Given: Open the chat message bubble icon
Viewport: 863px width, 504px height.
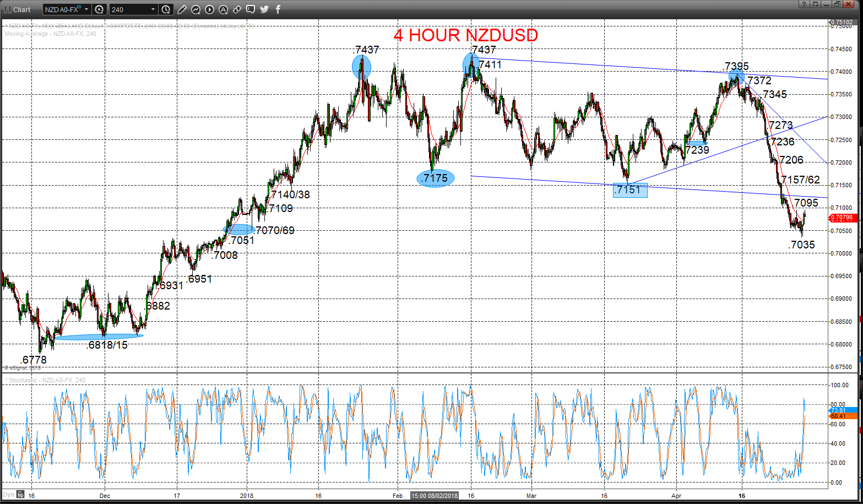Looking at the screenshot, I should tap(251, 9).
